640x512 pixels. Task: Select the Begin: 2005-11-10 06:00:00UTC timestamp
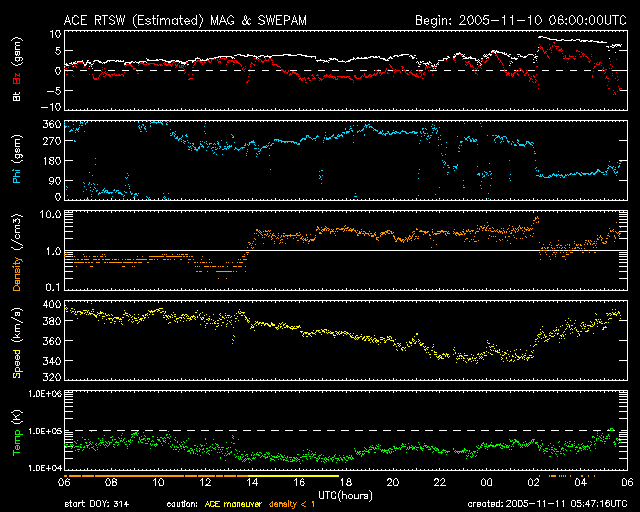coord(521,20)
